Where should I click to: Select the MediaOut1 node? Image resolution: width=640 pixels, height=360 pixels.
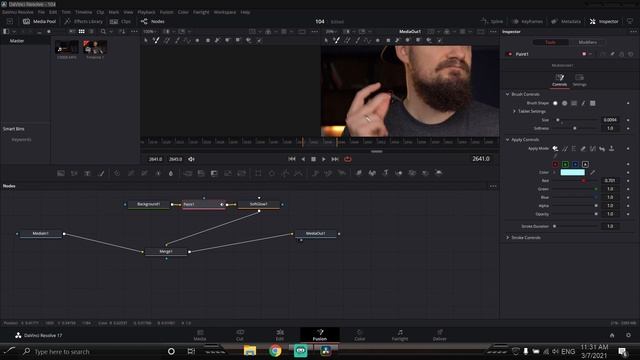click(316, 233)
